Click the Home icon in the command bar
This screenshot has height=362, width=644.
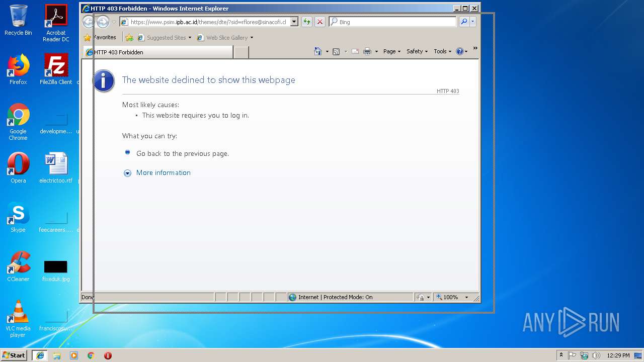coord(317,51)
